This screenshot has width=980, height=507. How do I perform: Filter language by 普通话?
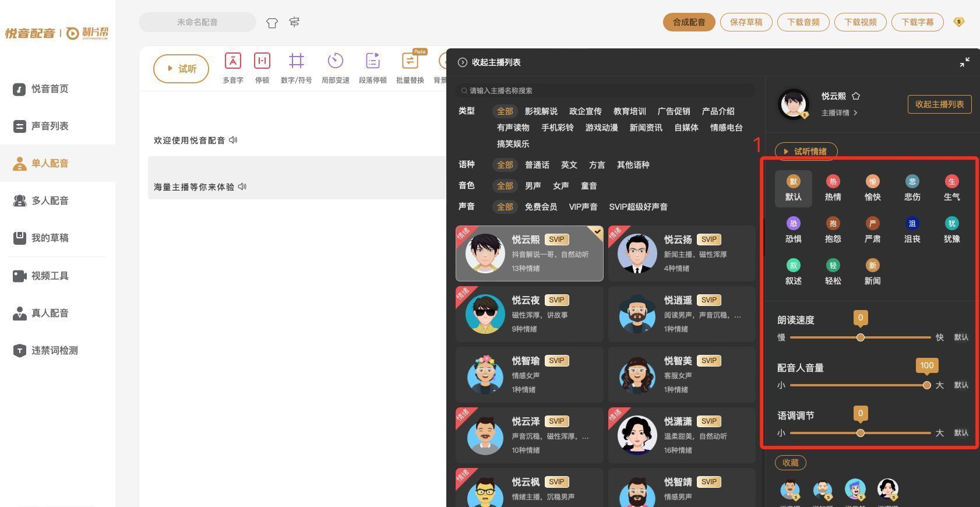[x=537, y=165]
